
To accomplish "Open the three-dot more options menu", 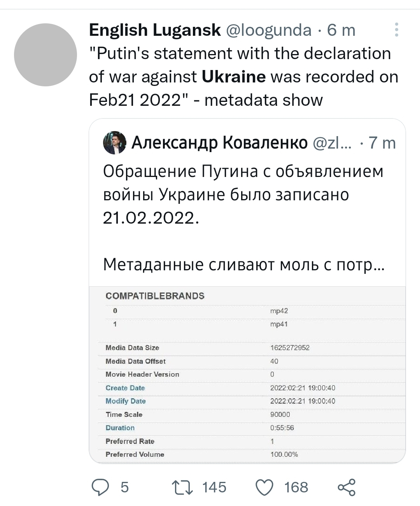I will coord(396,30).
